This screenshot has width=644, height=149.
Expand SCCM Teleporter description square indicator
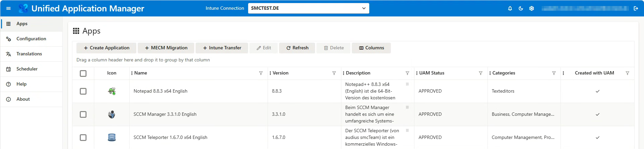pyautogui.click(x=407, y=131)
